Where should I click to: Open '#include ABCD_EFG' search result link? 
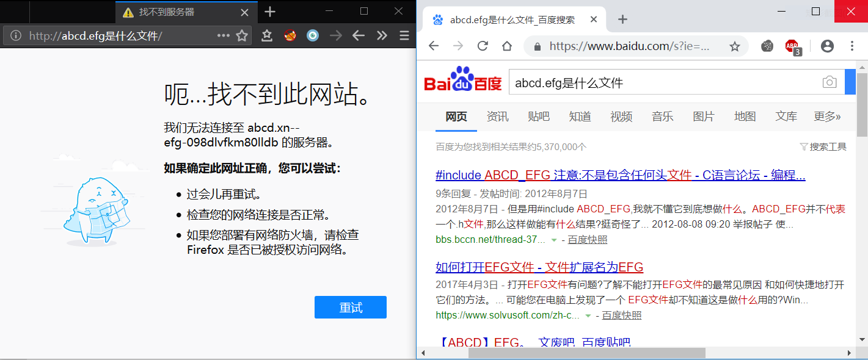(621, 176)
